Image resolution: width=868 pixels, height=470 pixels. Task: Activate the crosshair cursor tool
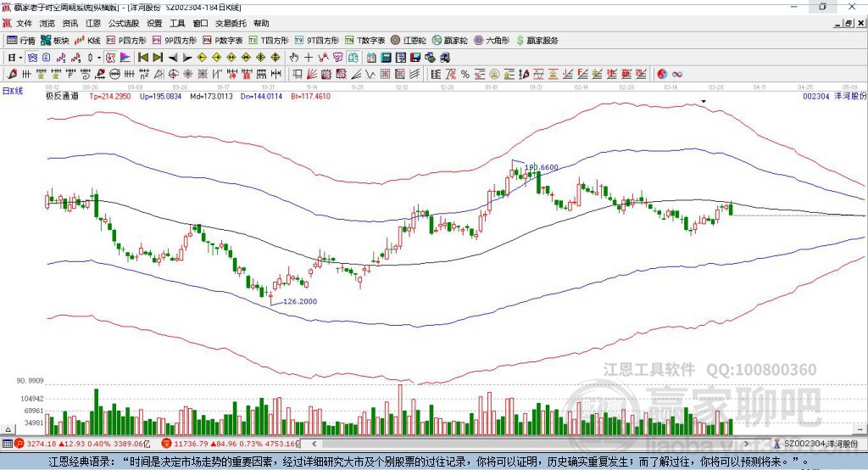309,58
